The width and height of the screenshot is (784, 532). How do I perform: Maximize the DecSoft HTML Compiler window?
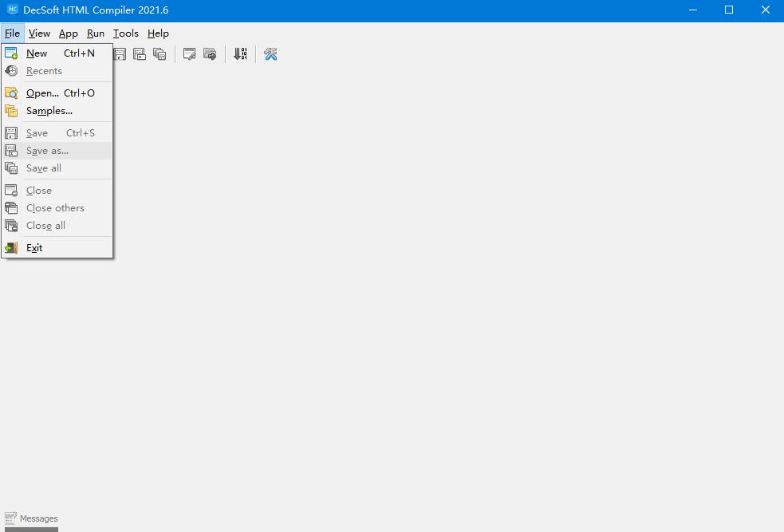point(729,10)
